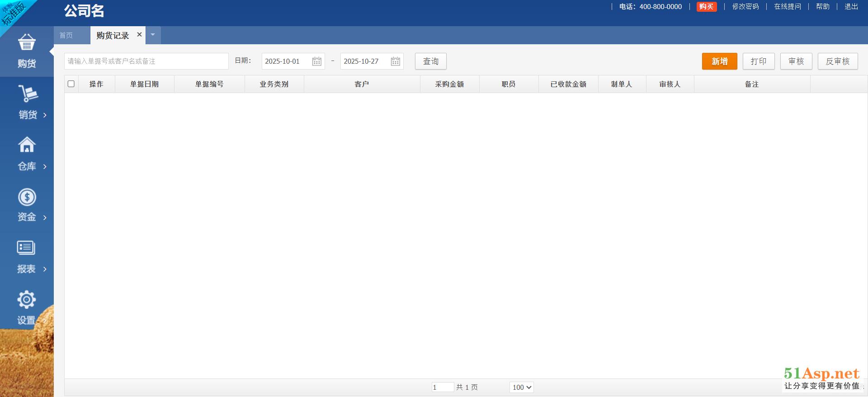Open the 仓库 warehouse icon

[x=27, y=145]
